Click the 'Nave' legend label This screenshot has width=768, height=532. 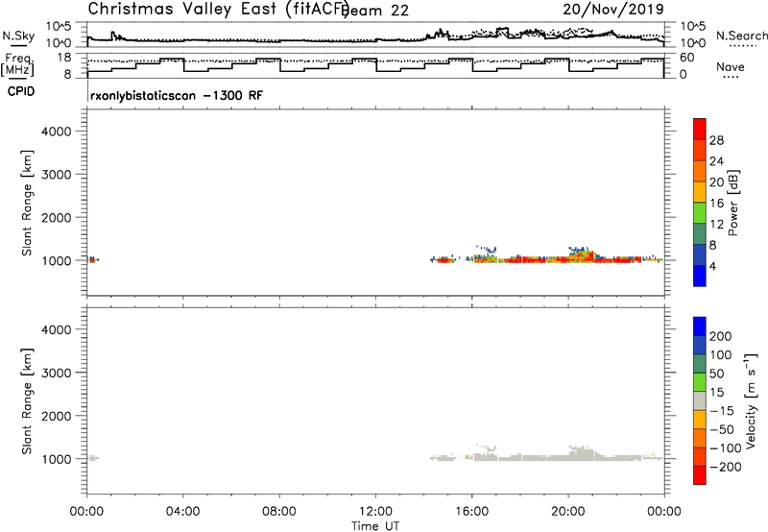click(731, 67)
